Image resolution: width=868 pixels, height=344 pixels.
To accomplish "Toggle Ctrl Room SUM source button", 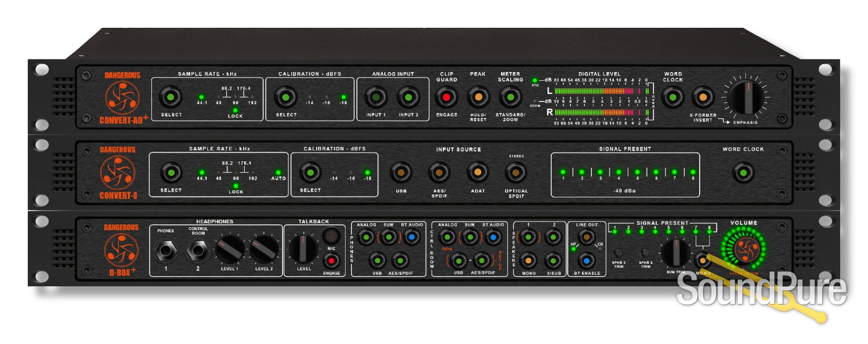I will point(469,236).
